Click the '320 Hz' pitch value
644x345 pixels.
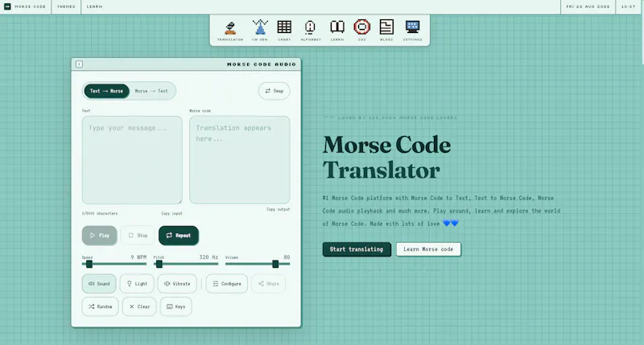(x=208, y=257)
